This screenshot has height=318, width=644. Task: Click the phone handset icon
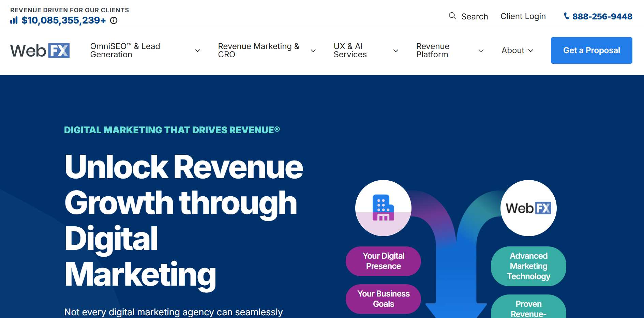click(566, 16)
